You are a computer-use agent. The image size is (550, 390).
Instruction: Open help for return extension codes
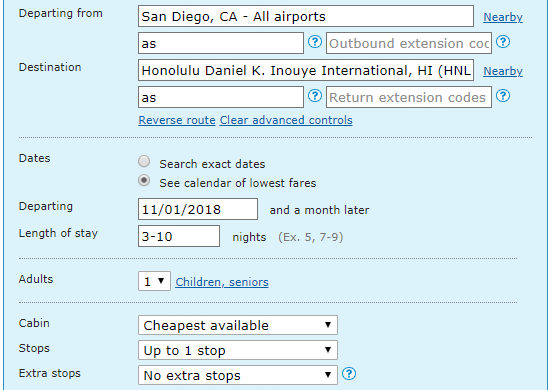503,96
